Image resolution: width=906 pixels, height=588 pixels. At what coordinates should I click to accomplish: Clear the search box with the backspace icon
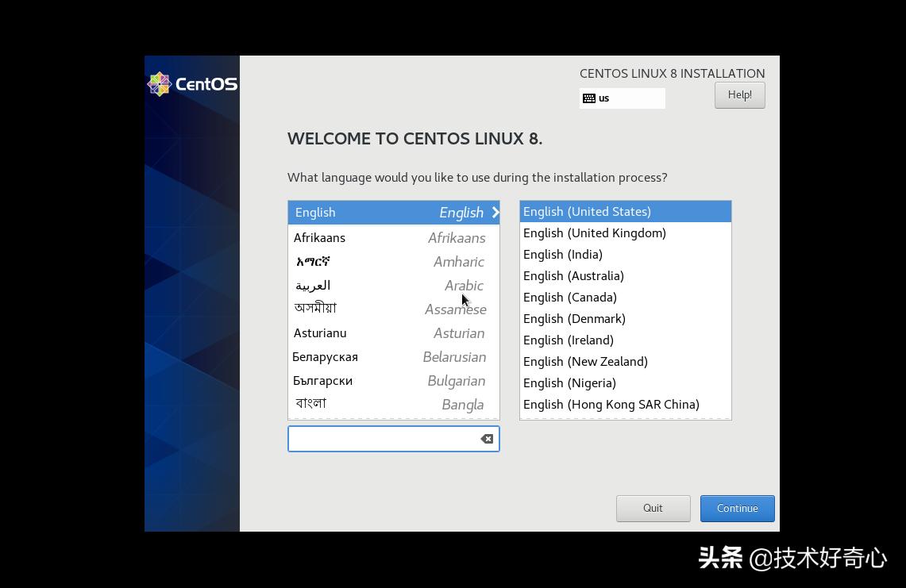(x=486, y=438)
